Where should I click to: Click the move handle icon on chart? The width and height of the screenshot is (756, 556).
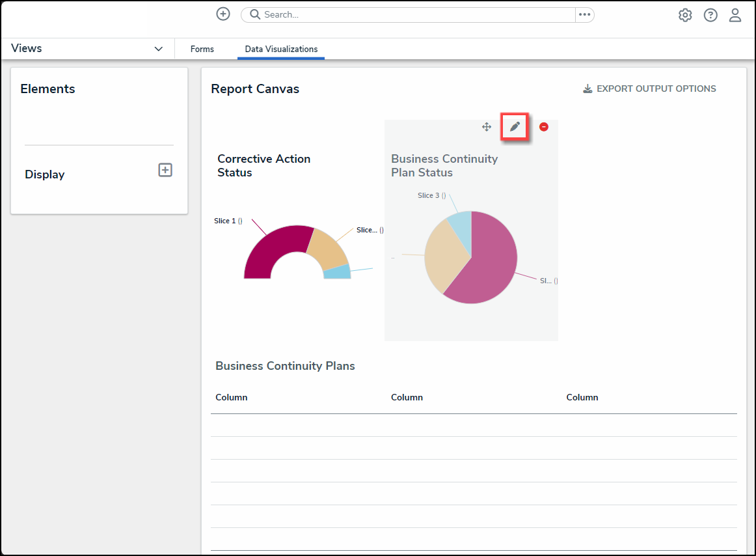coord(486,127)
